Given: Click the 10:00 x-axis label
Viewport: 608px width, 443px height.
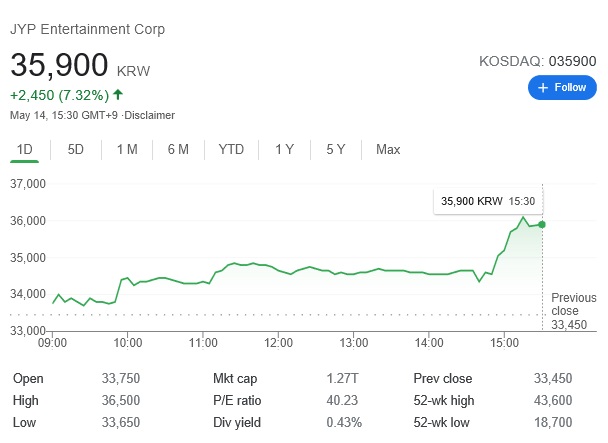Looking at the screenshot, I should (x=128, y=343).
